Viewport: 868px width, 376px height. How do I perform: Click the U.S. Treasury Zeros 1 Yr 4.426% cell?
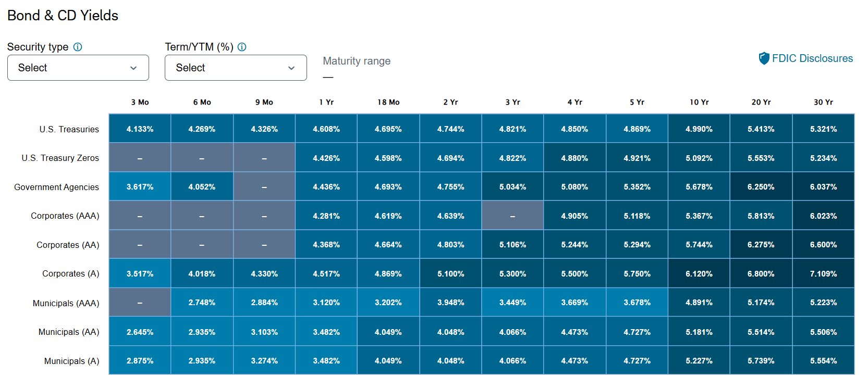(326, 158)
